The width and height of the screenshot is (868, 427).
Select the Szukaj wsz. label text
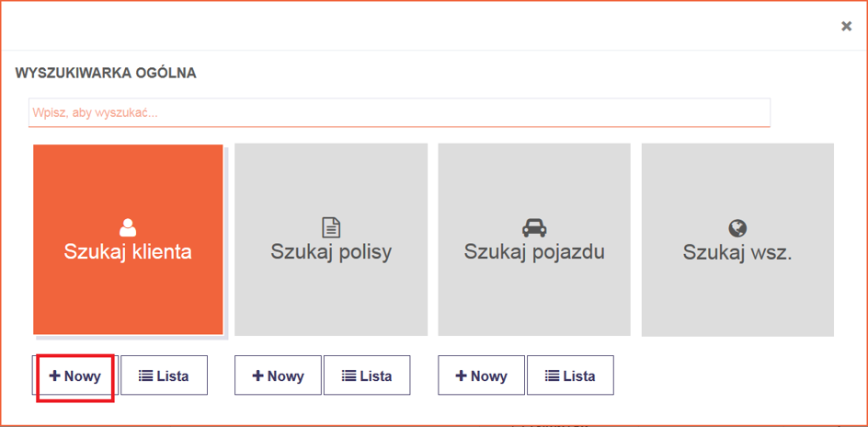tap(737, 252)
